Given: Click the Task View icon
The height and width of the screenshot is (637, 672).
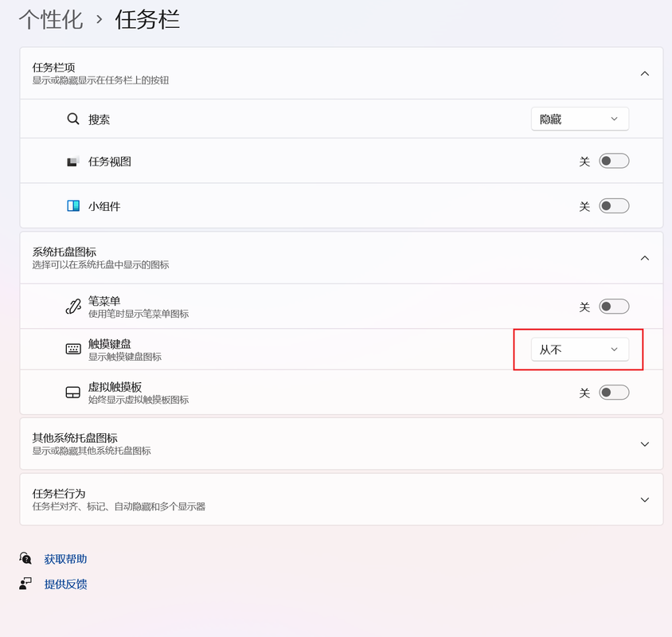Looking at the screenshot, I should 73,162.
